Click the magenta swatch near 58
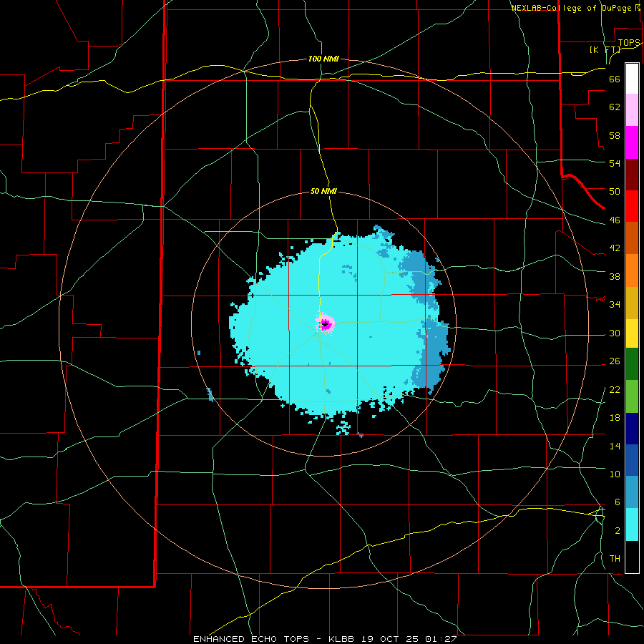Image resolution: width=644 pixels, height=644 pixels. 632,142
